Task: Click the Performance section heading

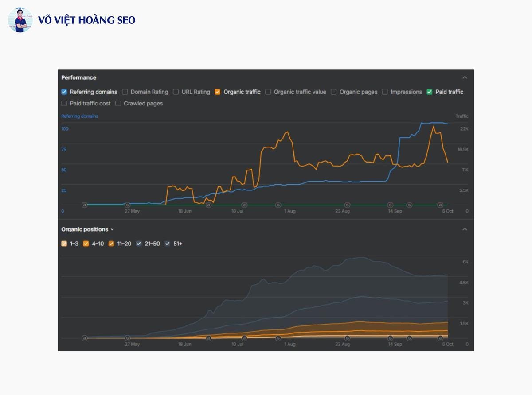Action: [x=78, y=77]
